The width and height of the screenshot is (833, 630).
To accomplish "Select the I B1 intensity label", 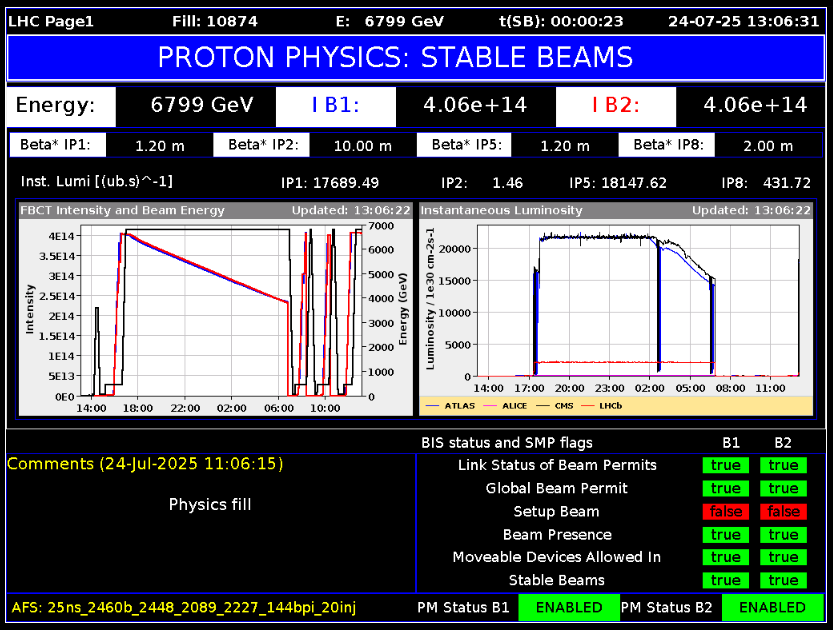I will 335,106.
